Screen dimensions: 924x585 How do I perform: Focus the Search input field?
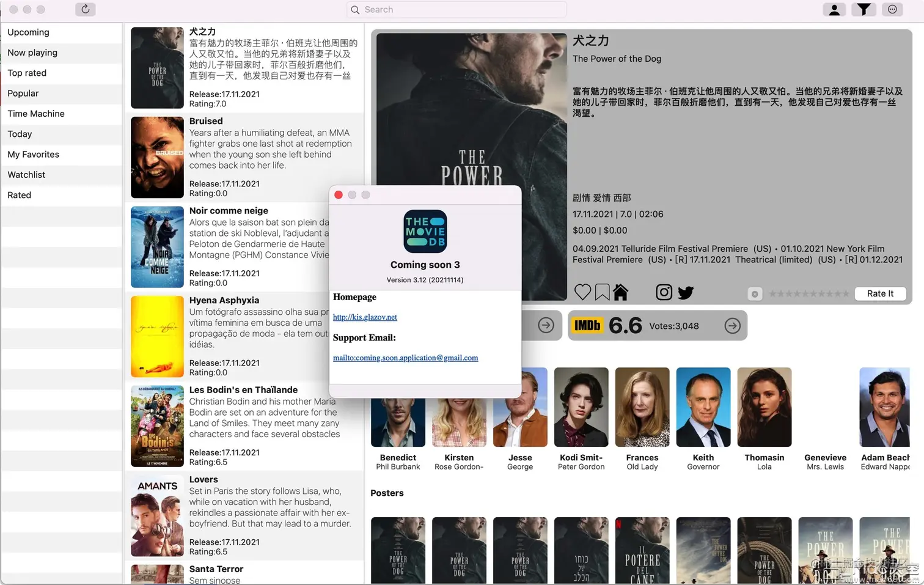(x=456, y=10)
